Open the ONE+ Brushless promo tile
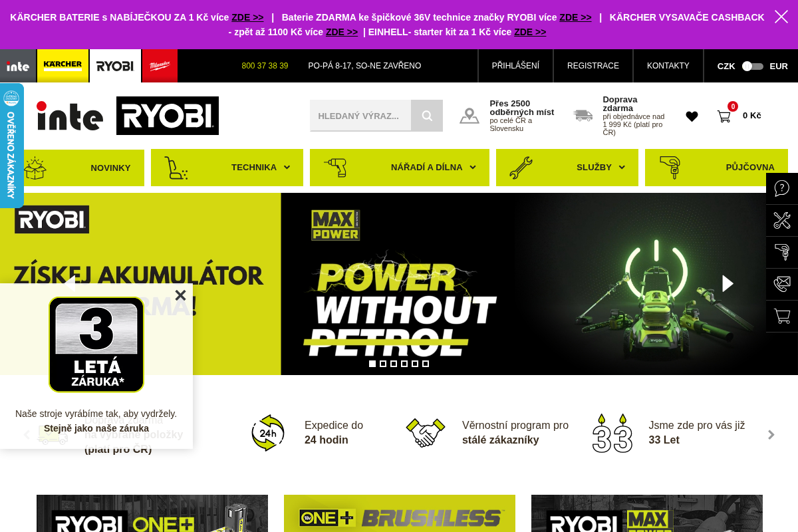This screenshot has height=532, width=798. coord(400,513)
